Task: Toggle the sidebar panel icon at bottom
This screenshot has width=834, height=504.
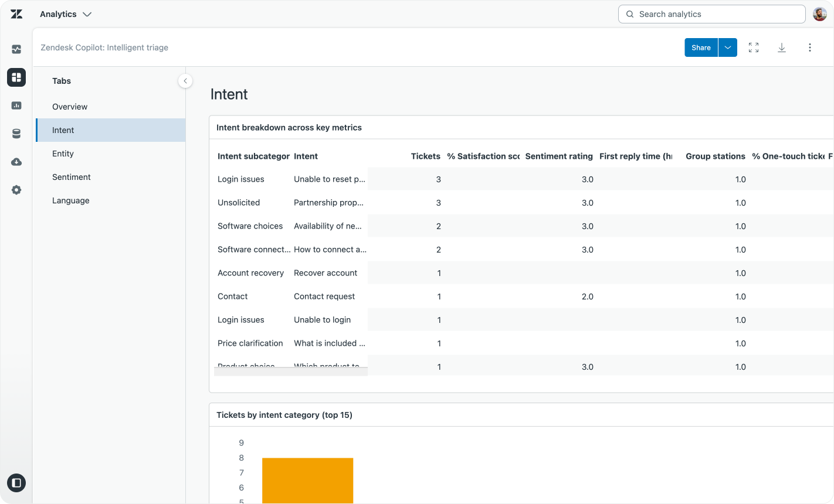Action: [16, 483]
